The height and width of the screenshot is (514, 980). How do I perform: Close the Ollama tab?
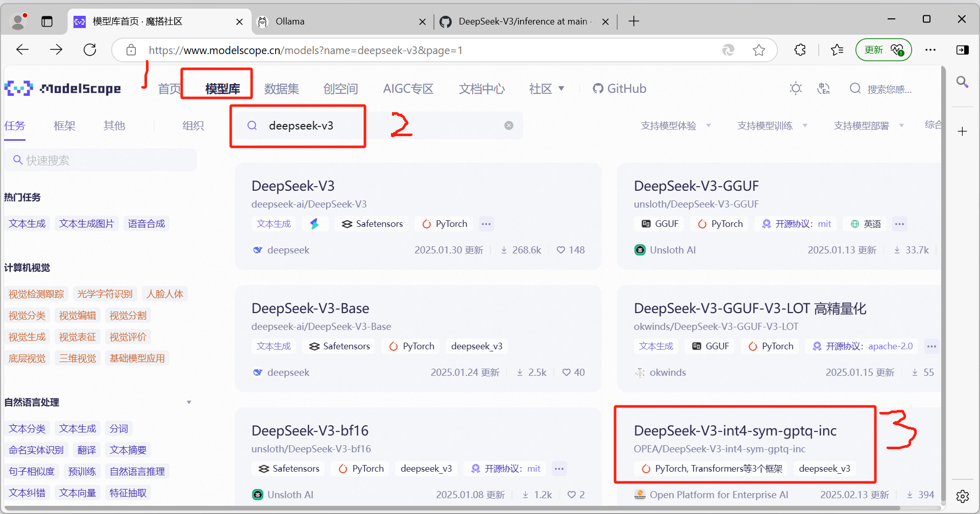[x=422, y=21]
